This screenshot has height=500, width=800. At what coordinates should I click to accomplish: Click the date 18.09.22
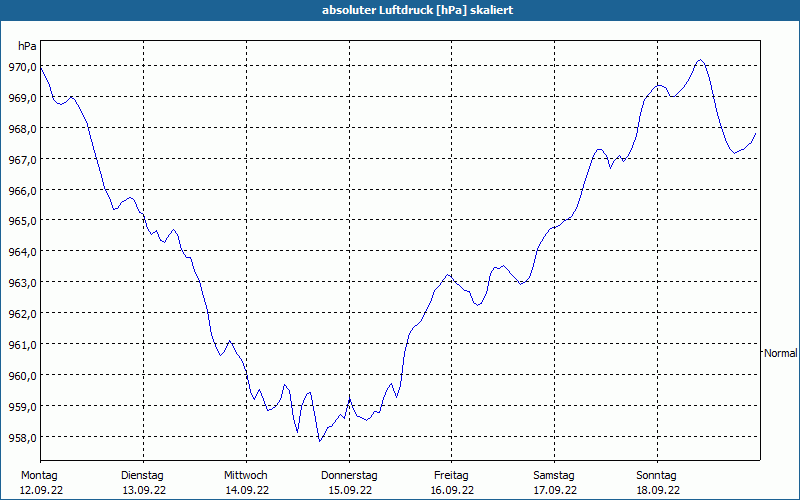pyautogui.click(x=658, y=490)
